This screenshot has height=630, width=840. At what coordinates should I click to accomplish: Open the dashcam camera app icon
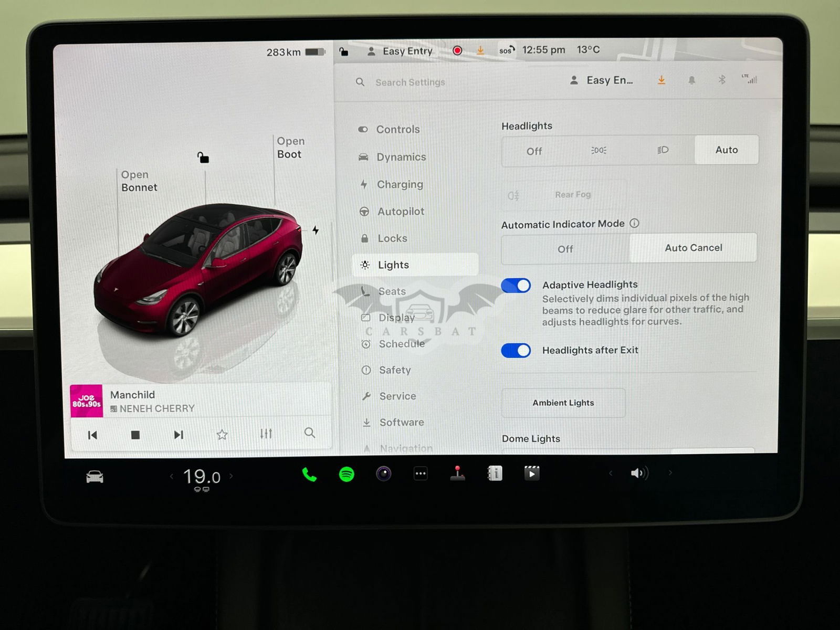[x=384, y=474]
